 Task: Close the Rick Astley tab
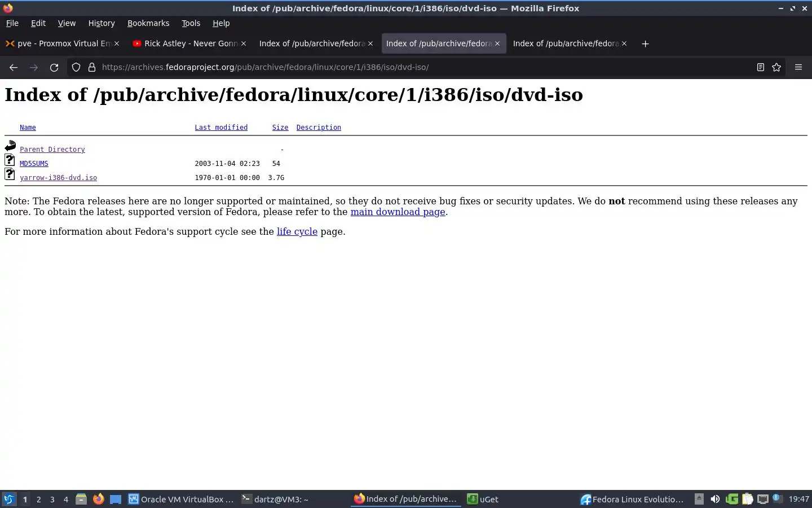[x=244, y=43]
